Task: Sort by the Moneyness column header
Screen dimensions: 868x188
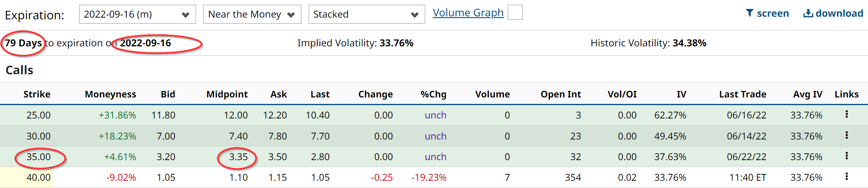Action: (x=110, y=94)
